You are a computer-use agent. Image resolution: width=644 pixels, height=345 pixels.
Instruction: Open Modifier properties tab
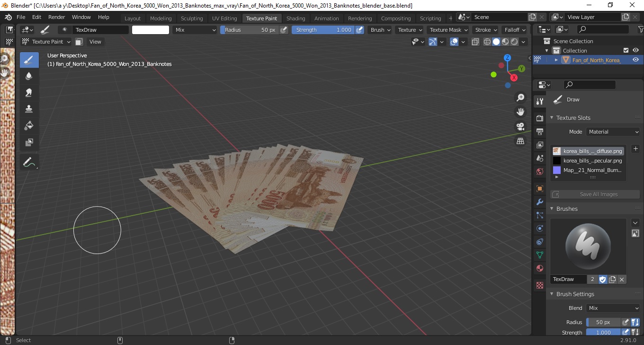pyautogui.click(x=539, y=202)
